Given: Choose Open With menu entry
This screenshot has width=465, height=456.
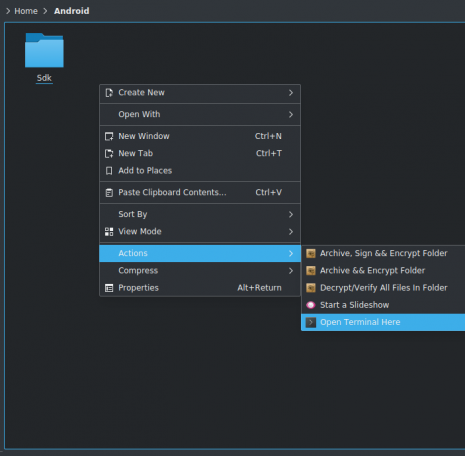Looking at the screenshot, I should coord(200,114).
